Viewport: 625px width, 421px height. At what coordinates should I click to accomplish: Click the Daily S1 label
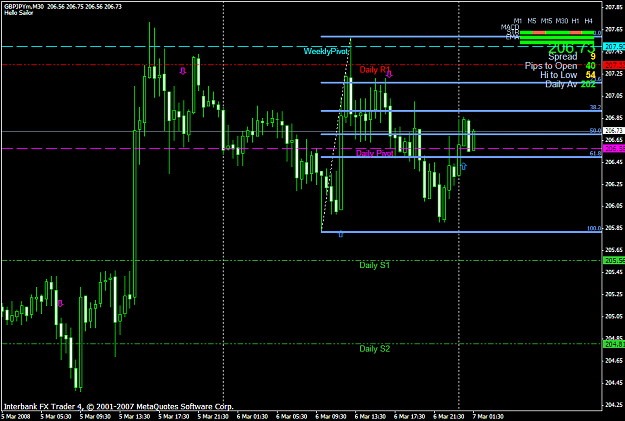click(x=374, y=265)
